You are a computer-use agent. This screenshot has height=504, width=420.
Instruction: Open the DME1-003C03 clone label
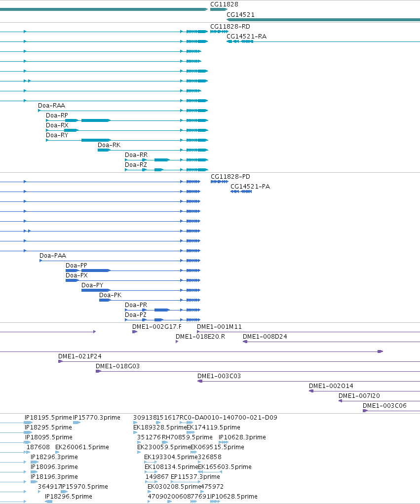click(219, 376)
